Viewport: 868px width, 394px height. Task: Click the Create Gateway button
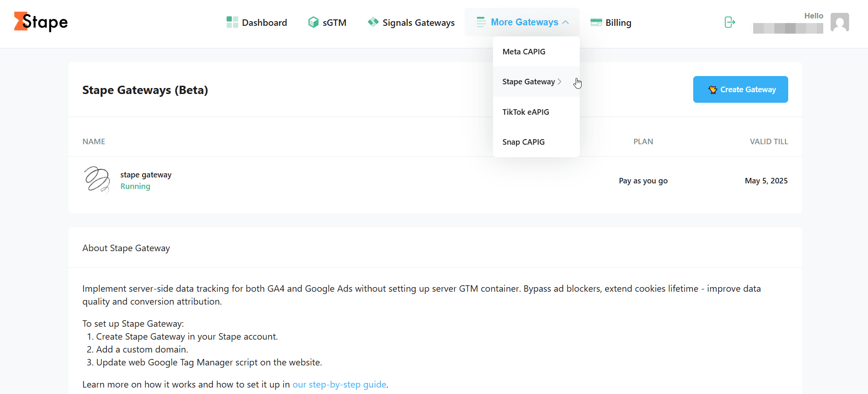pyautogui.click(x=740, y=89)
